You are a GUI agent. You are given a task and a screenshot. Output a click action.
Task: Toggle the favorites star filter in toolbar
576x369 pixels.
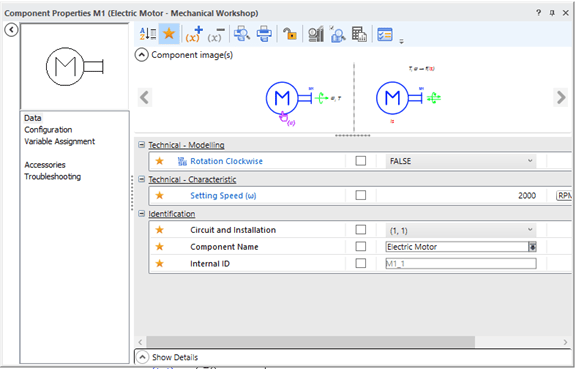[169, 34]
